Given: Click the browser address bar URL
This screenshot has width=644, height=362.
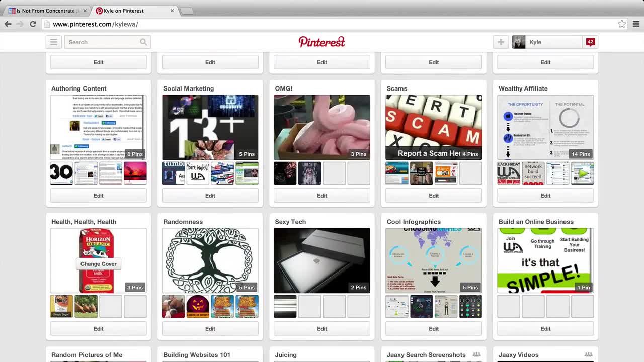Looking at the screenshot, I should pyautogui.click(x=96, y=24).
